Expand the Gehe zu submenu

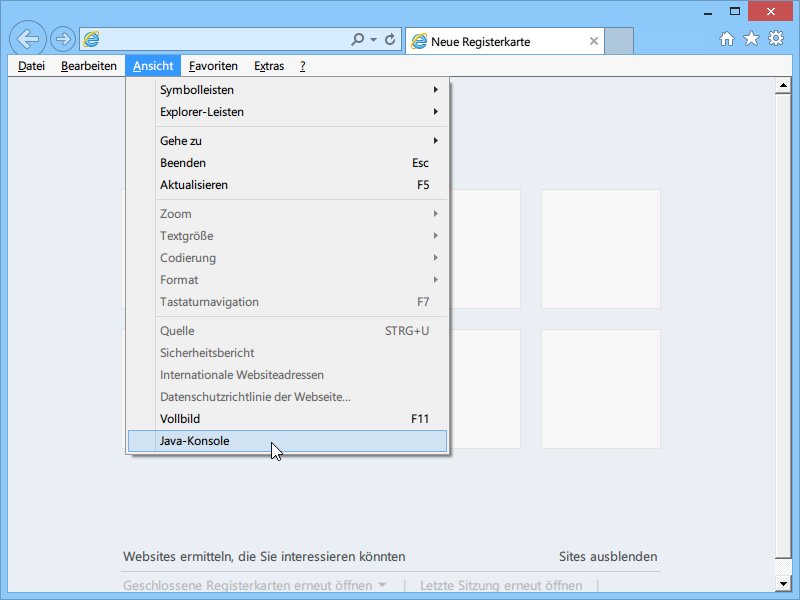[x=287, y=141]
